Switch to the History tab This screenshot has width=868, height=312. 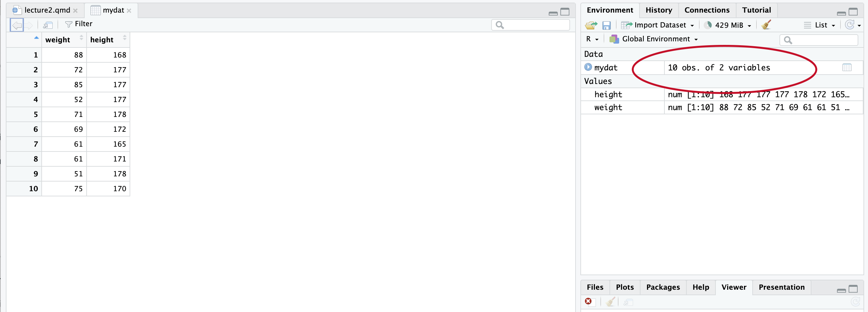[x=658, y=10]
